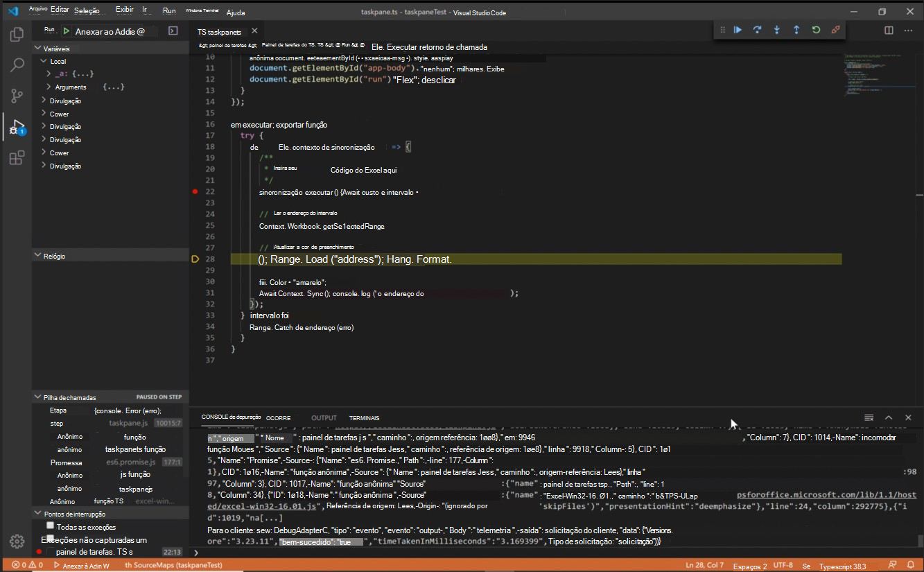924x572 pixels.
Task: Click Continue in the debug toolbar
Action: pos(738,30)
